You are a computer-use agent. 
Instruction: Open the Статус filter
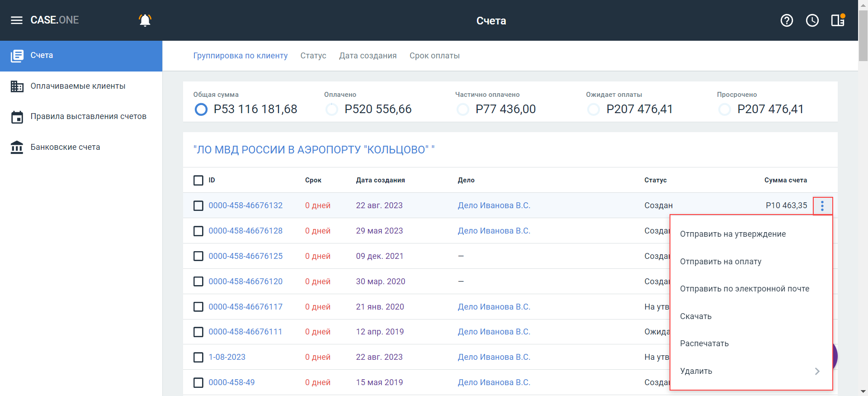313,56
